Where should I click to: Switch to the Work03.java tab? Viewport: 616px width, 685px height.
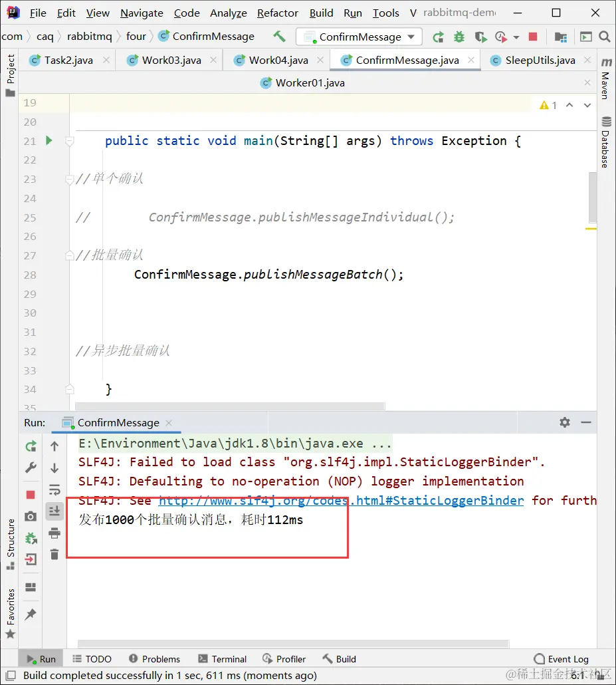coord(171,61)
